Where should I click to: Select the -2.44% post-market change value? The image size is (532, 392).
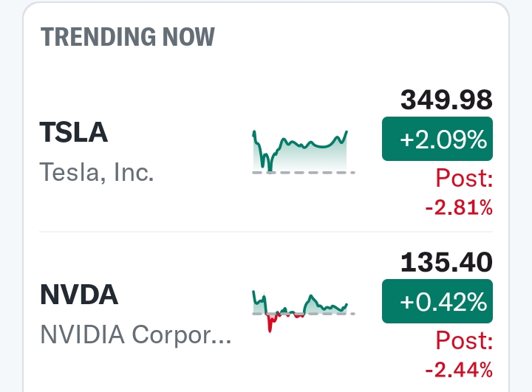point(458,369)
